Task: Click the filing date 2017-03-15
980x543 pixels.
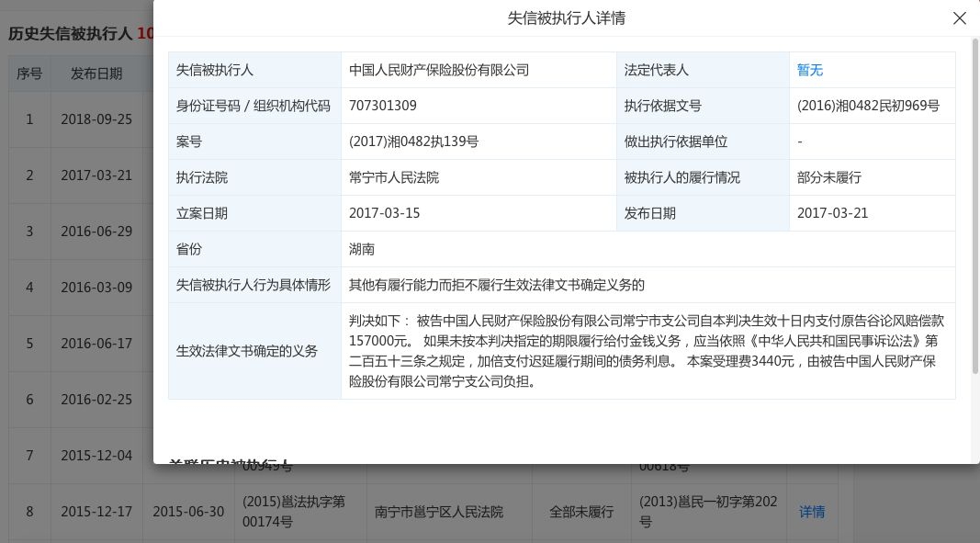Action: pyautogui.click(x=384, y=213)
